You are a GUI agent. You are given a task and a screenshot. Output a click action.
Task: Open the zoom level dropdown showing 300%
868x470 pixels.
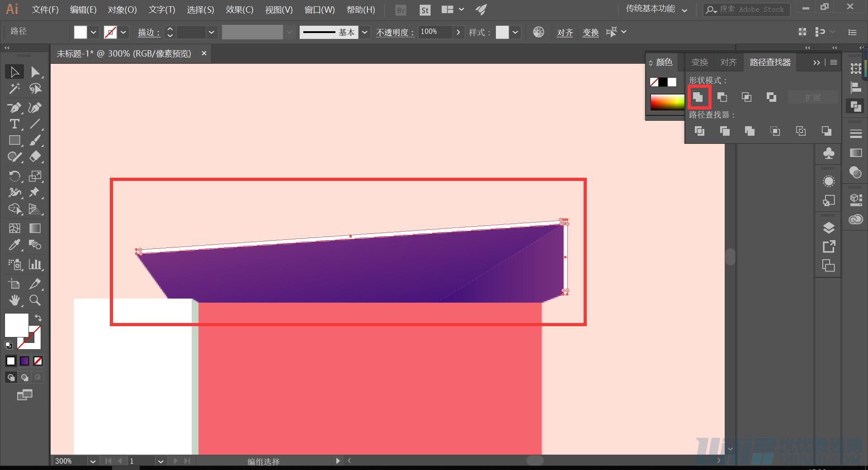(93, 461)
